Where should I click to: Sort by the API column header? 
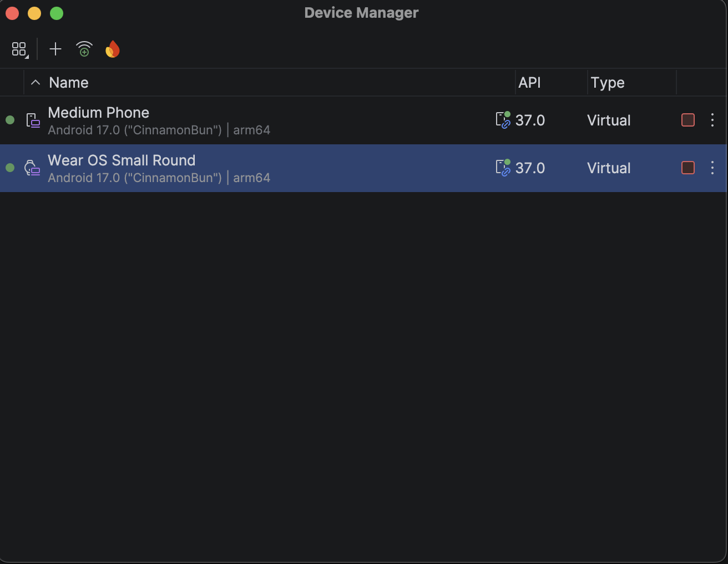pos(529,83)
